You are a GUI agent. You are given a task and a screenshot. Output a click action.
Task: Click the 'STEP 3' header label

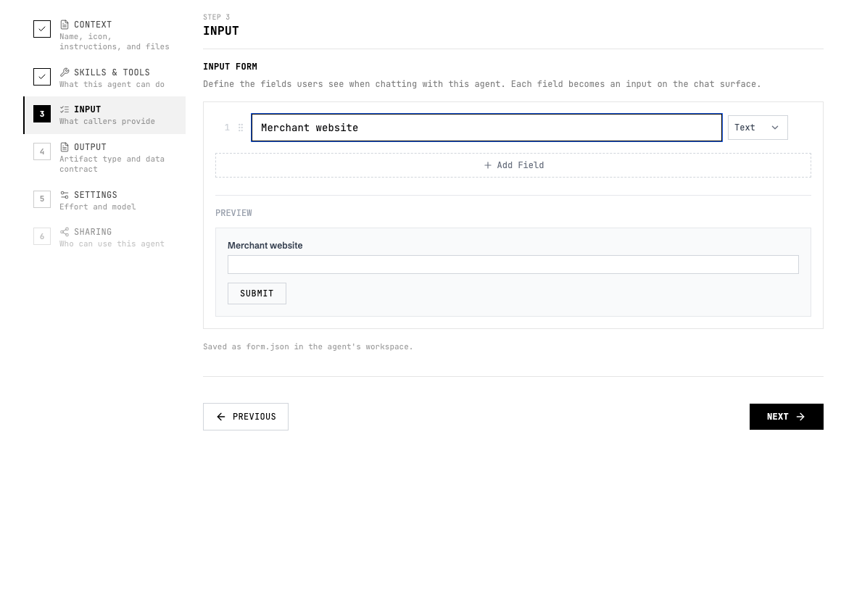(x=217, y=17)
